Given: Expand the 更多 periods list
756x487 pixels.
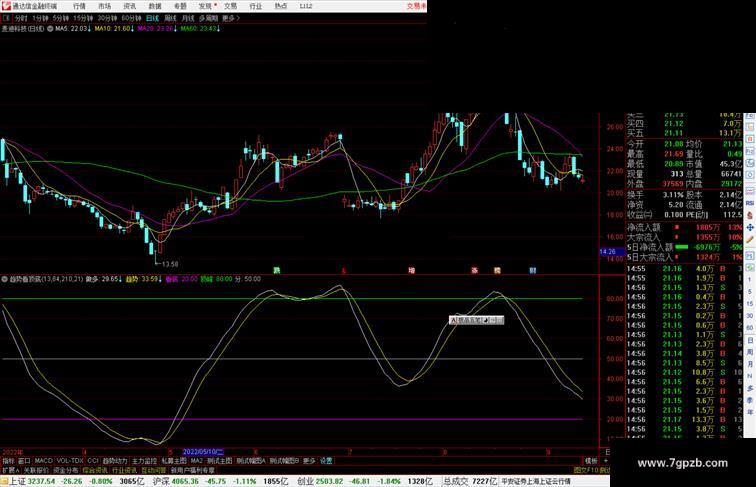Looking at the screenshot, I should click(230, 18).
